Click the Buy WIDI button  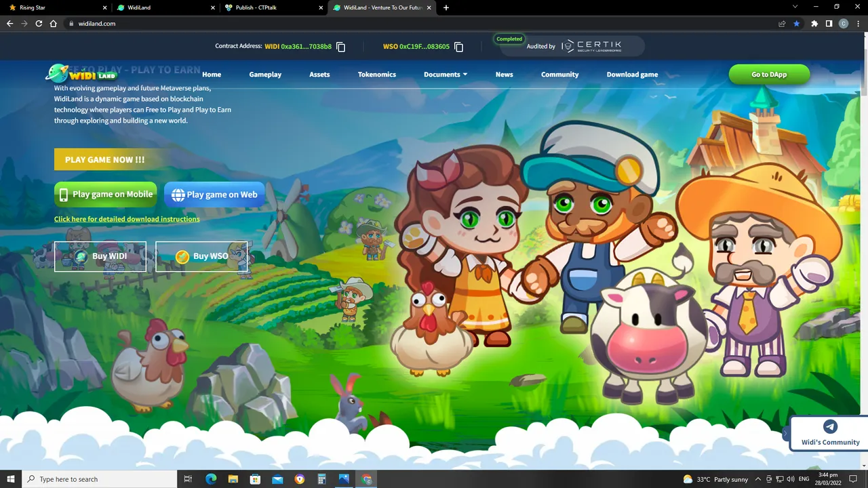100,256
